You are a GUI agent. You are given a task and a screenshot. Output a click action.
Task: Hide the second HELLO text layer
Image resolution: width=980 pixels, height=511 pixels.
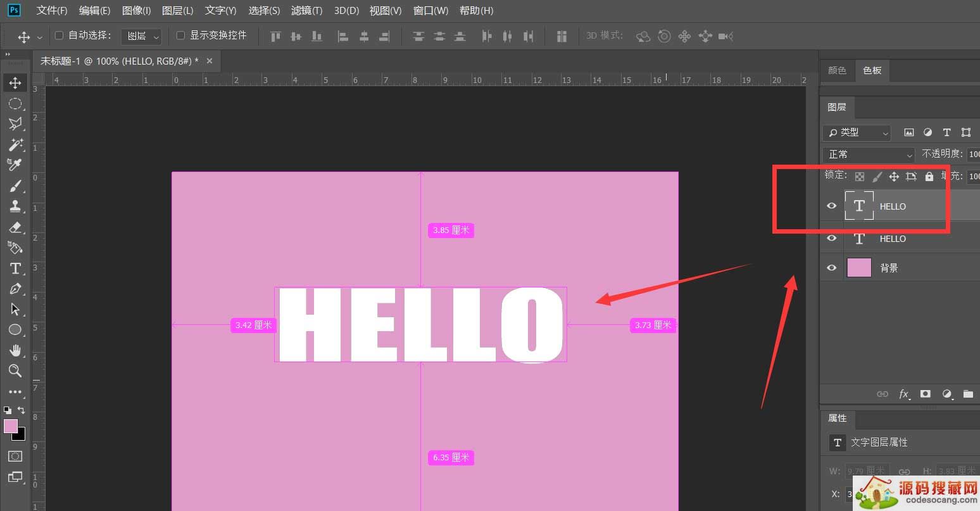(832, 238)
